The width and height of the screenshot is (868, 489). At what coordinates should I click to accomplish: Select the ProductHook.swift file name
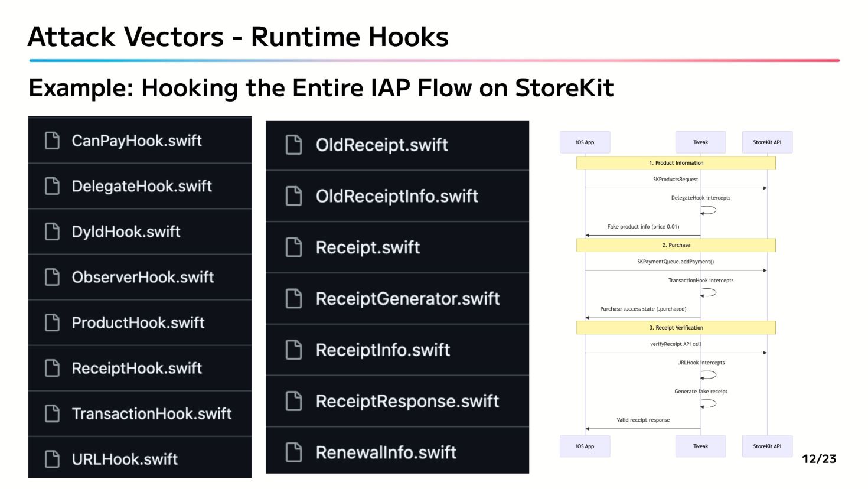coord(138,322)
